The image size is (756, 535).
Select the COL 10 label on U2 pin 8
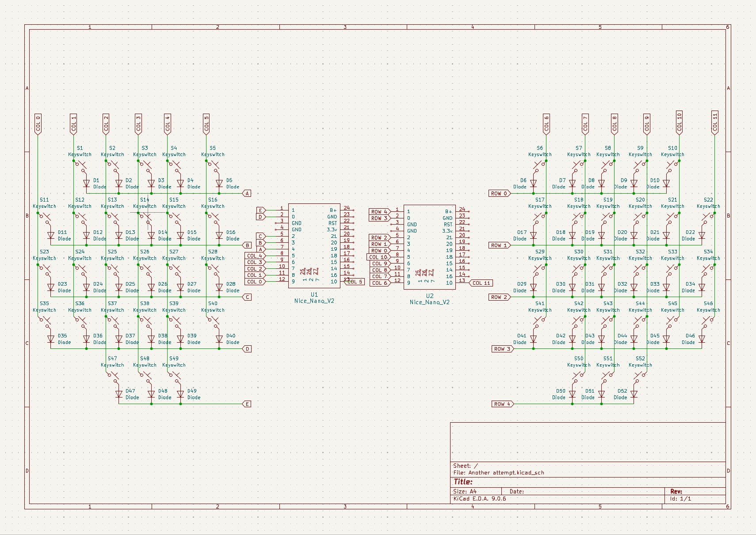[x=379, y=257]
